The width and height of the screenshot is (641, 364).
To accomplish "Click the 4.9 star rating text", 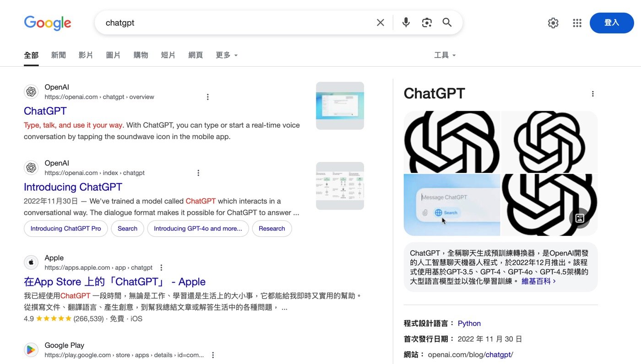I will (x=29, y=319).
